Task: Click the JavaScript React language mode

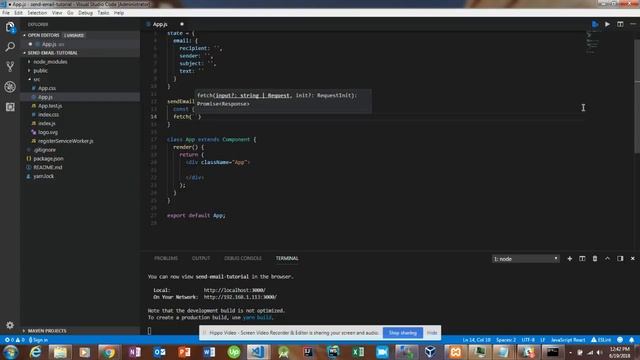Action: coord(568,340)
